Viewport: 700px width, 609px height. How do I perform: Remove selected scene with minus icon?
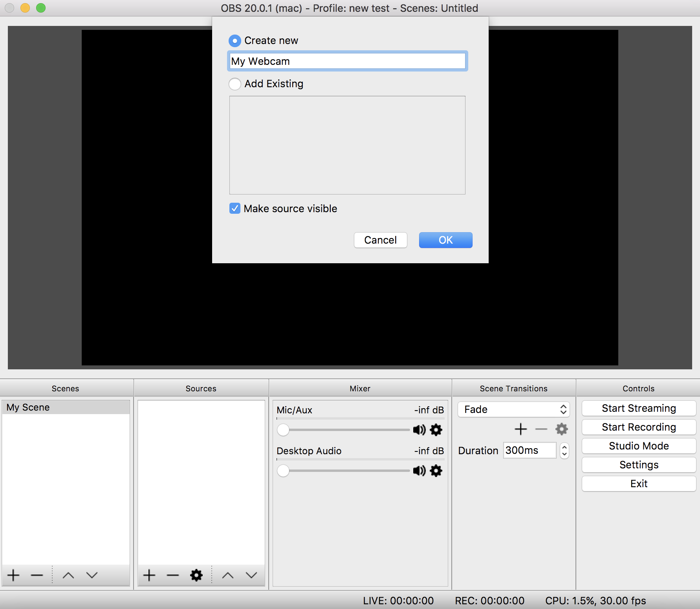37,576
